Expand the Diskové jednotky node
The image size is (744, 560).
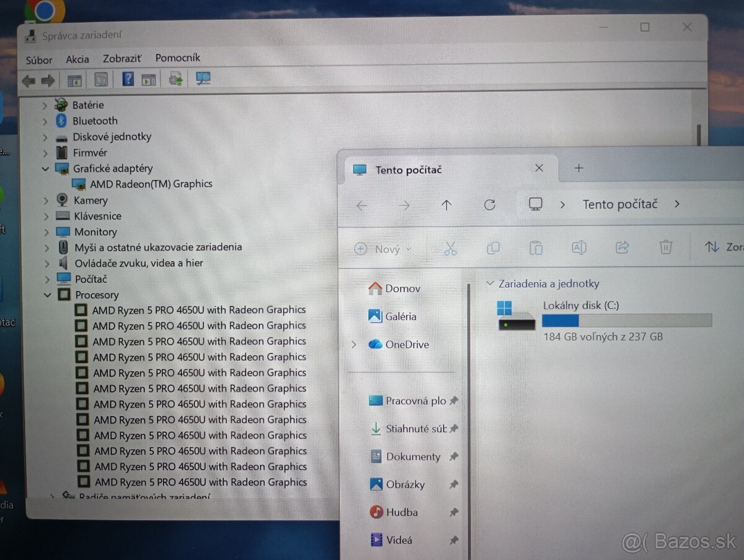(45, 137)
